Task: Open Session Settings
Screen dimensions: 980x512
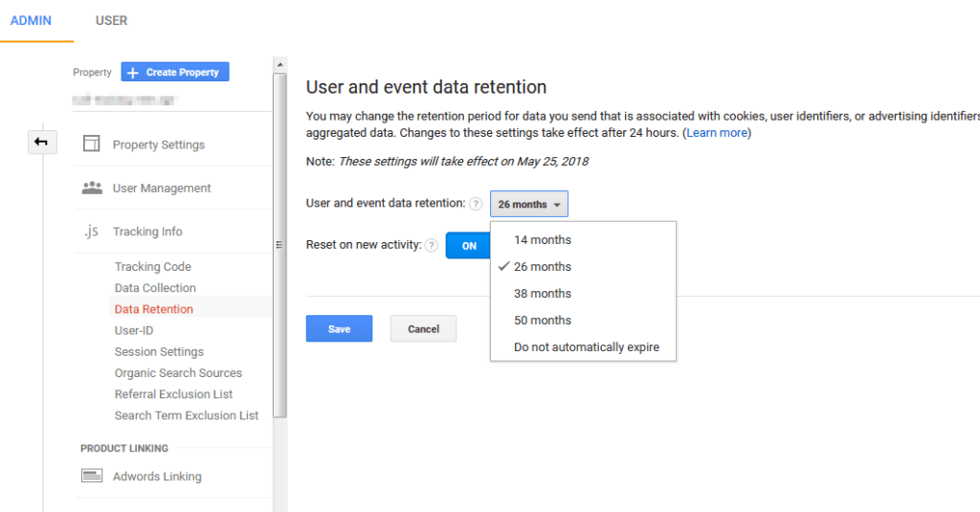Action: click(x=160, y=352)
